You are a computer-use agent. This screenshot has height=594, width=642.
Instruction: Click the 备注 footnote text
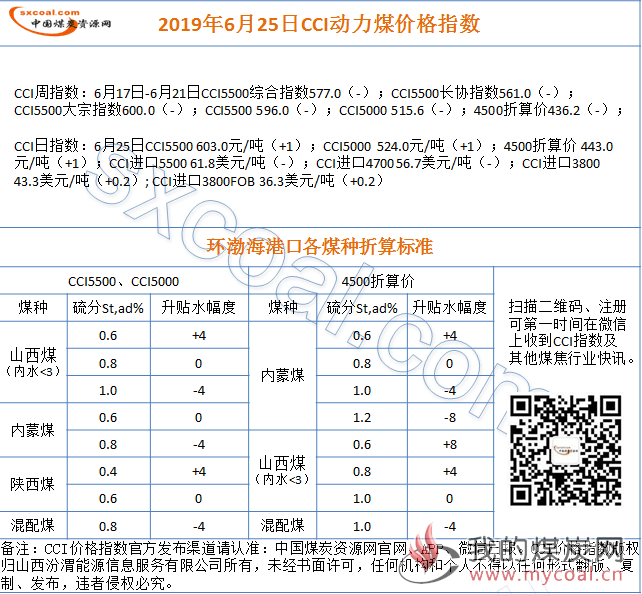(x=319, y=566)
